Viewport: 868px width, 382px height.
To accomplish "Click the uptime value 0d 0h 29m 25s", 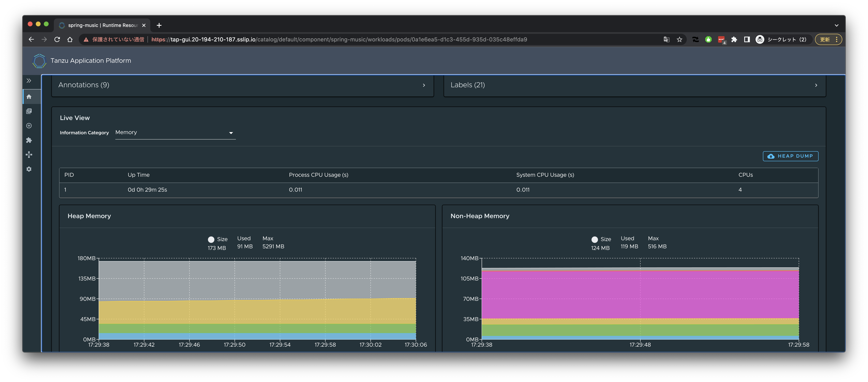I will pyautogui.click(x=147, y=190).
